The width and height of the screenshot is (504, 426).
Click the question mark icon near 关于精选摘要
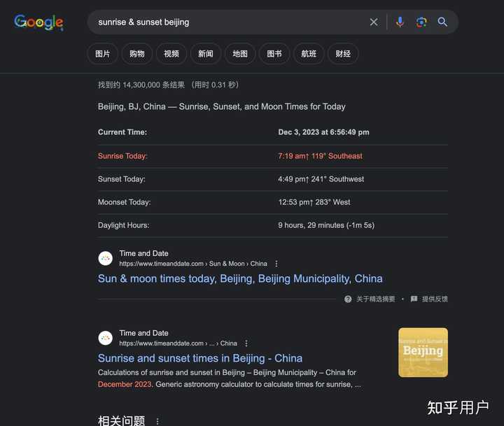click(348, 299)
